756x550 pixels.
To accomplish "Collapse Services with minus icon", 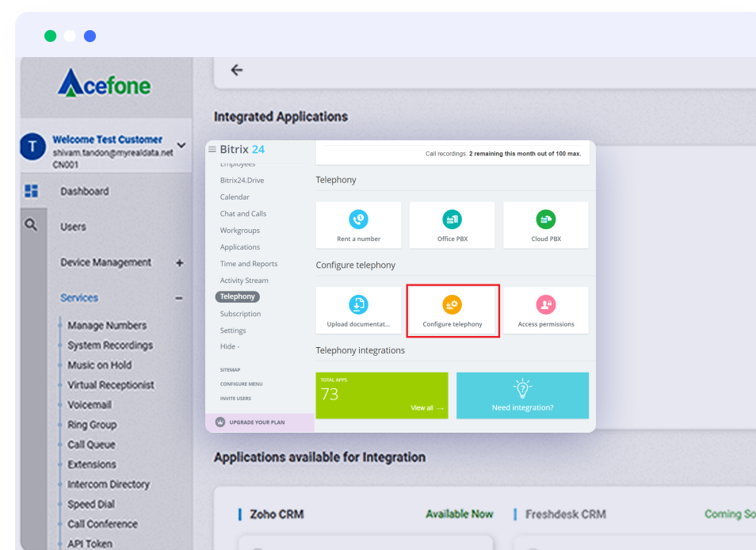I will (179, 298).
